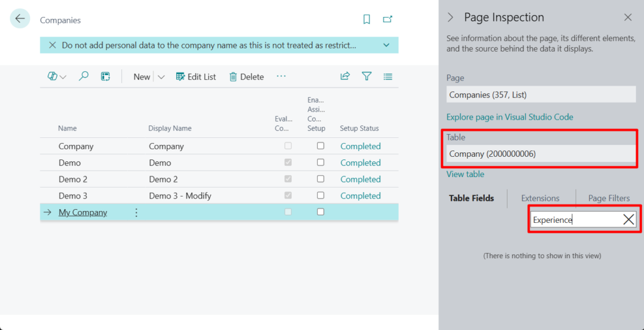This screenshot has height=330, width=644.
Task: Open page in new window icon
Action: 387,20
